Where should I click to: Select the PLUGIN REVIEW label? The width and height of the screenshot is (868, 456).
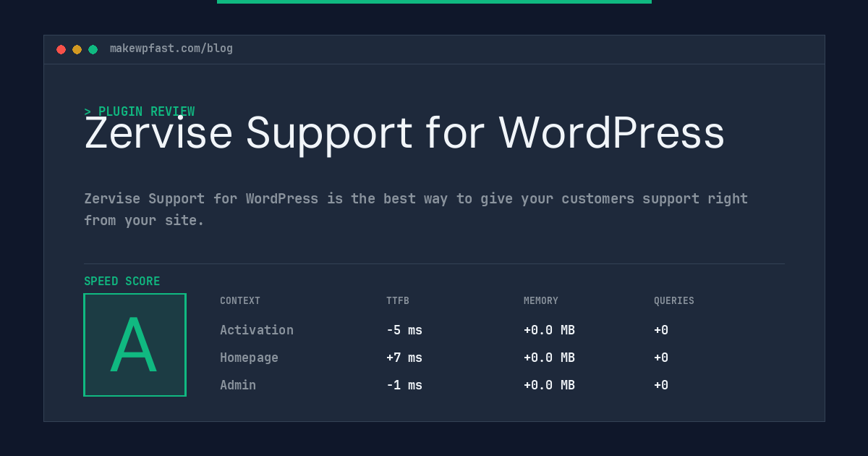click(140, 111)
